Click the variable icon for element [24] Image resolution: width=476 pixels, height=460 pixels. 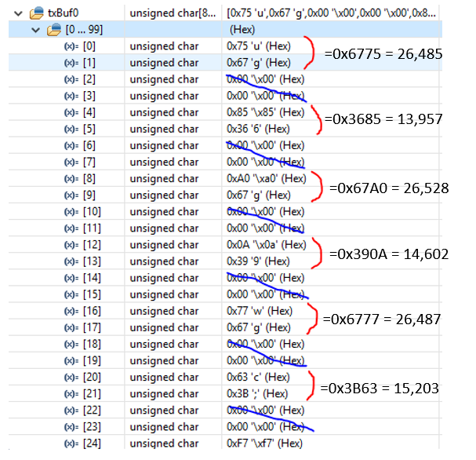click(71, 444)
